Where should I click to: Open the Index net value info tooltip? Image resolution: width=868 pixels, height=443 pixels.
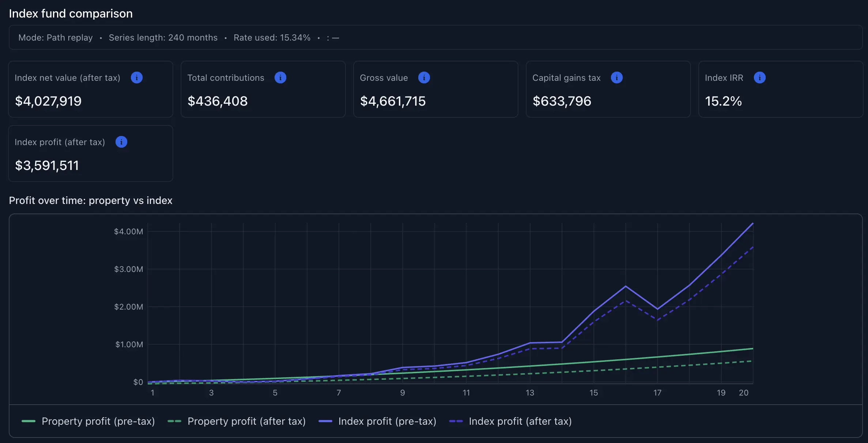click(136, 77)
